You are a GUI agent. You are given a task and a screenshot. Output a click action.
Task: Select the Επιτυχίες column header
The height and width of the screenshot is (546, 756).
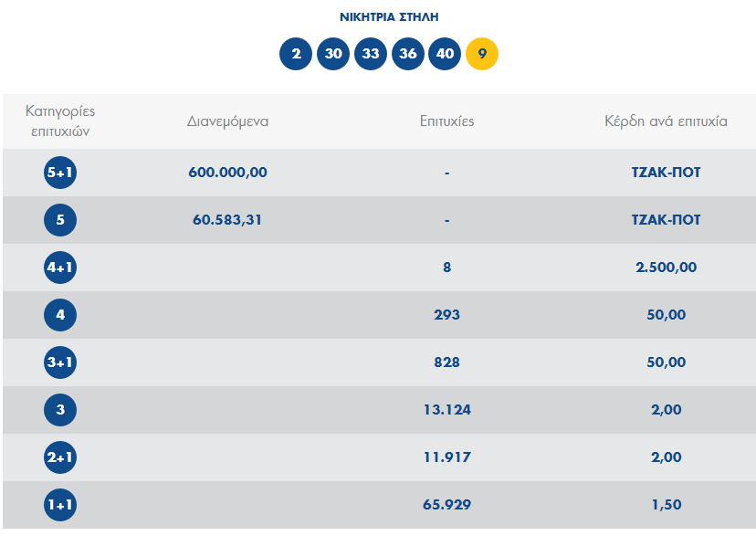tap(446, 121)
